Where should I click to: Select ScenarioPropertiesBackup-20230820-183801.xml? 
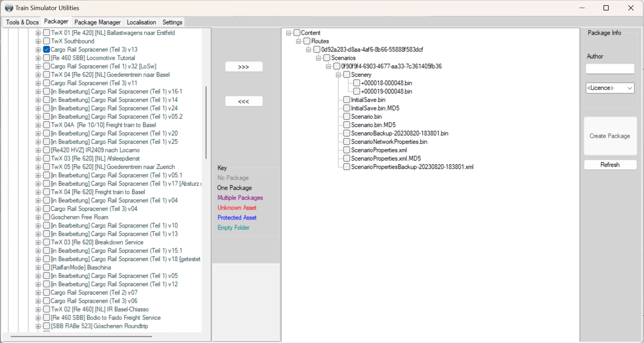[412, 167]
